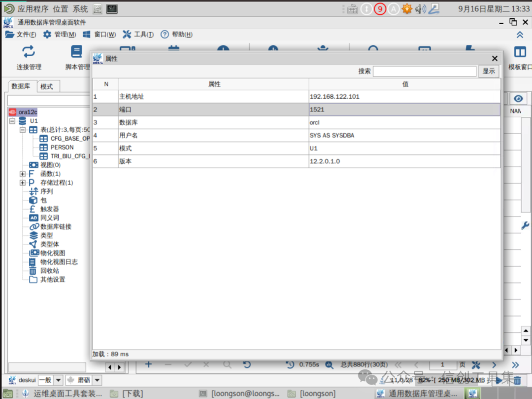Select the 函数(1) functions node
532x399 pixels.
(50, 174)
